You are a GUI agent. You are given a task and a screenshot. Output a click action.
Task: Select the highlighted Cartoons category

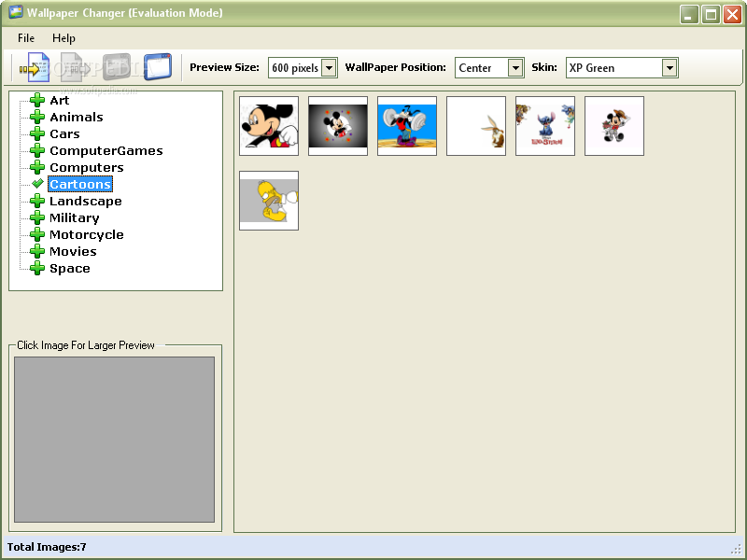click(80, 184)
